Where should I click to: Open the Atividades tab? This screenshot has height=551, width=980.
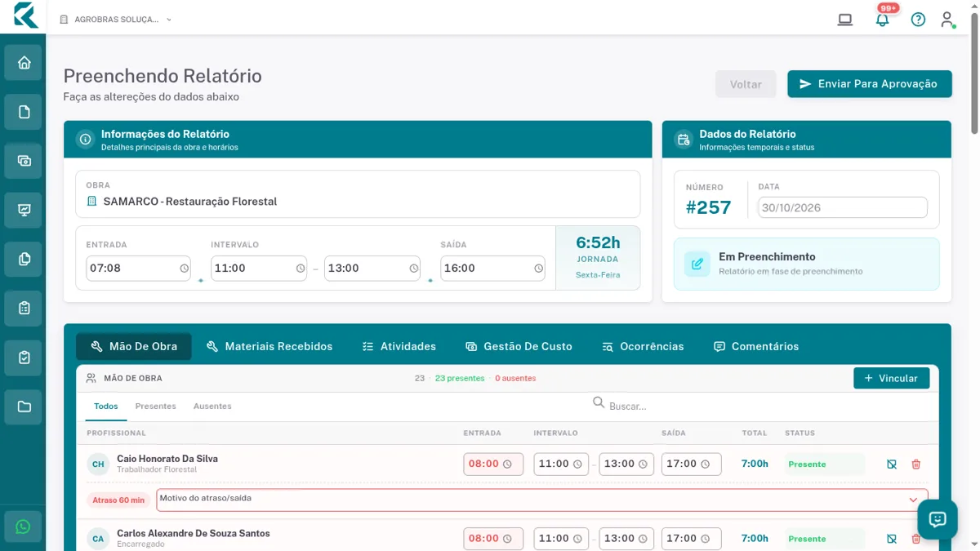click(x=399, y=347)
